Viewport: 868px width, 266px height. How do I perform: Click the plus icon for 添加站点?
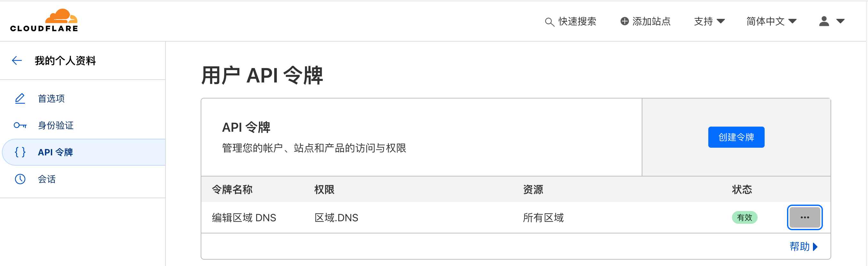point(624,21)
